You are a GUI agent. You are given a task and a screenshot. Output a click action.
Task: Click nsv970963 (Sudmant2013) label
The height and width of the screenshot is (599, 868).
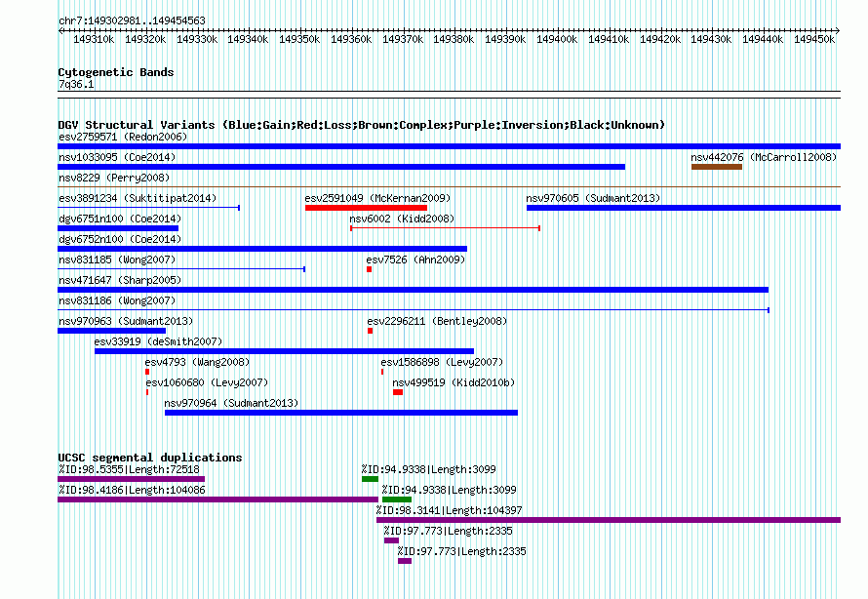pos(126,321)
